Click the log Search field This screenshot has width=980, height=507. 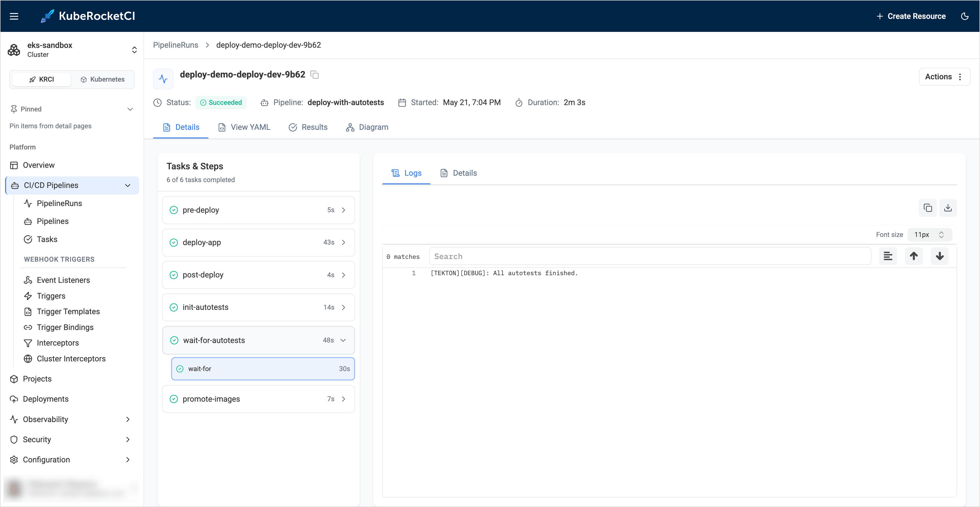pos(650,256)
